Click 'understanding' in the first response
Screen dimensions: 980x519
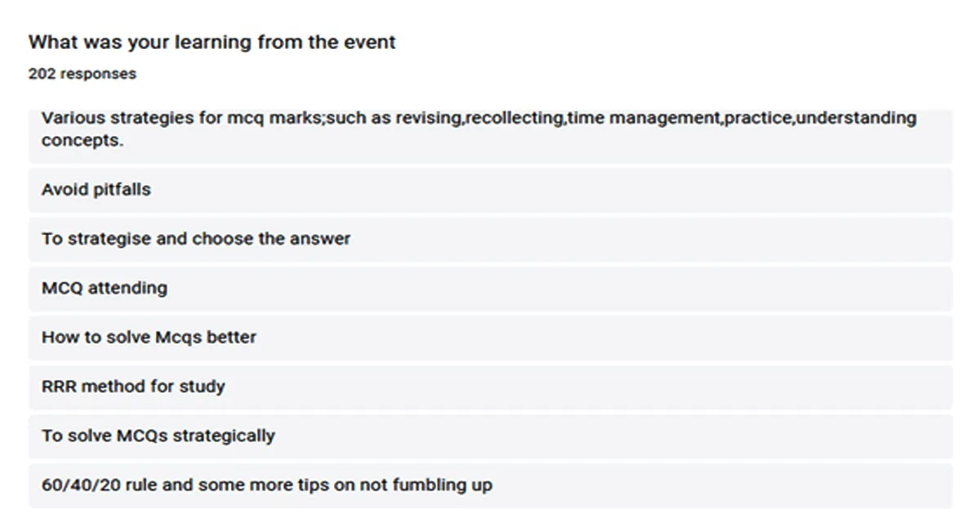point(856,118)
